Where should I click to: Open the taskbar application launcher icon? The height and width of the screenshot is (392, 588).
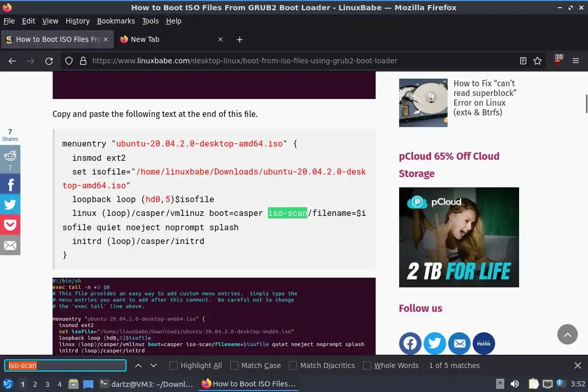coord(8,384)
